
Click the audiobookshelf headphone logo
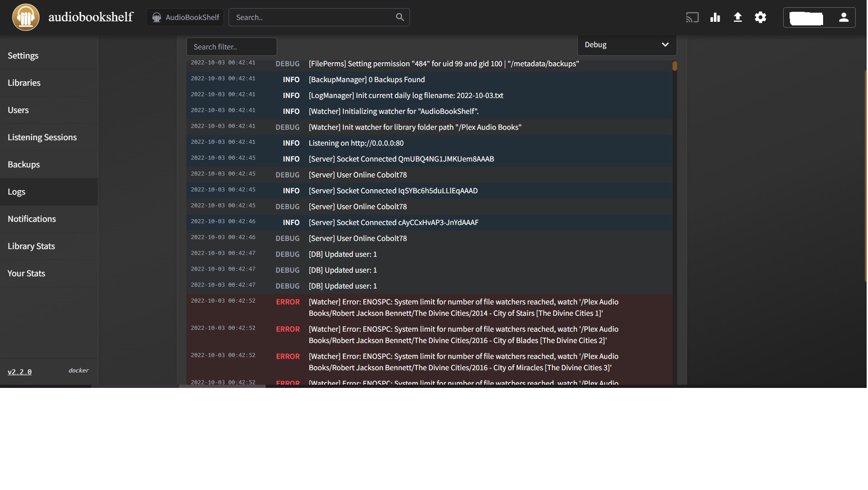[26, 17]
